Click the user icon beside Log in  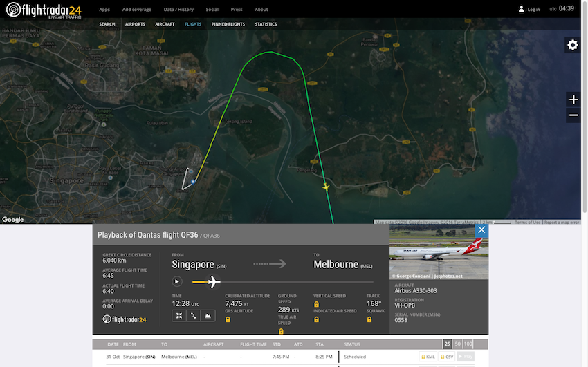pyautogui.click(x=522, y=10)
